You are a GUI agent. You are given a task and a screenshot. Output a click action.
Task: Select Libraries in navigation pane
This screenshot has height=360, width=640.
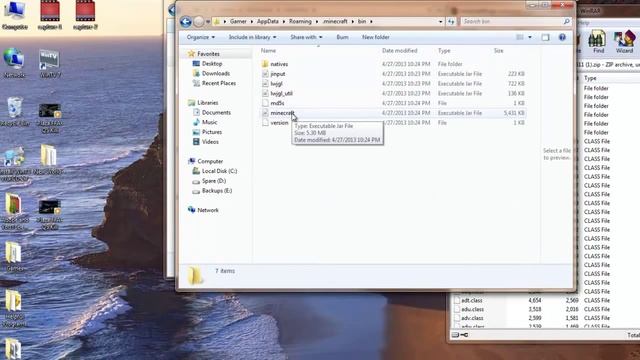[207, 103]
